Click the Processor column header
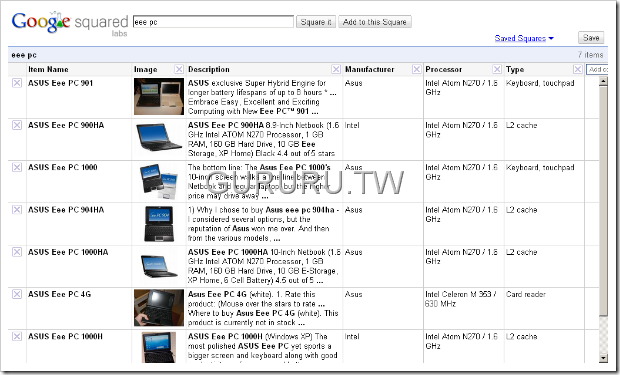620x375 pixels. coord(444,69)
